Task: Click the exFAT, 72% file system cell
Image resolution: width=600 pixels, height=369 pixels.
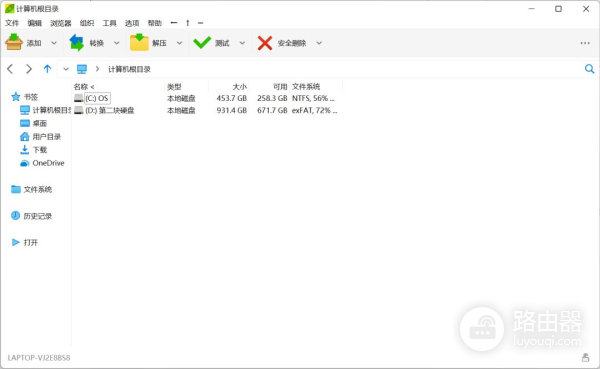Action: pyautogui.click(x=315, y=111)
